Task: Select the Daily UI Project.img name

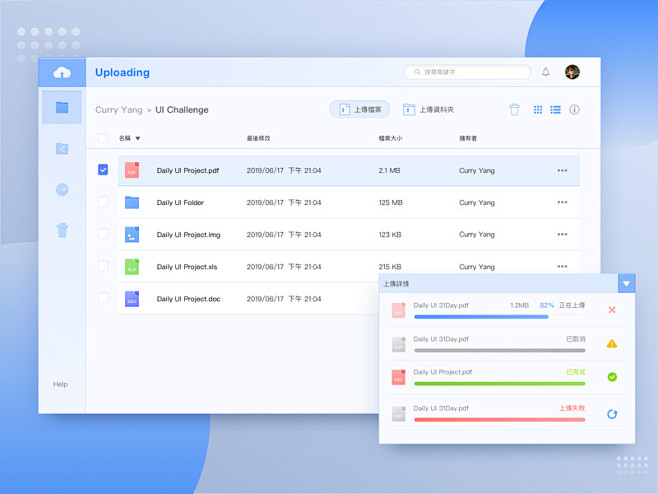Action: tap(188, 235)
